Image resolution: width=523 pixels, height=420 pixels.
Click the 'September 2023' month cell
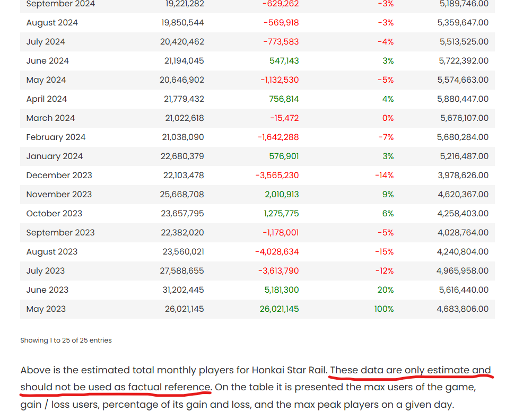[x=60, y=232]
